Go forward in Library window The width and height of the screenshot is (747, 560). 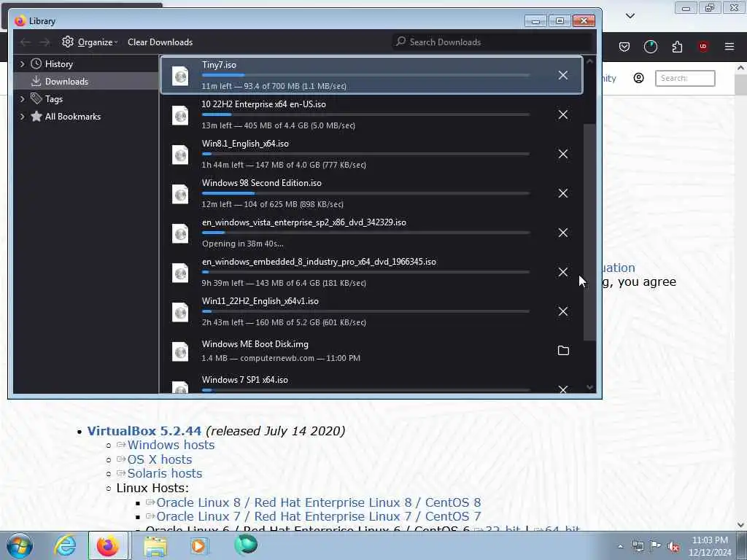point(44,42)
